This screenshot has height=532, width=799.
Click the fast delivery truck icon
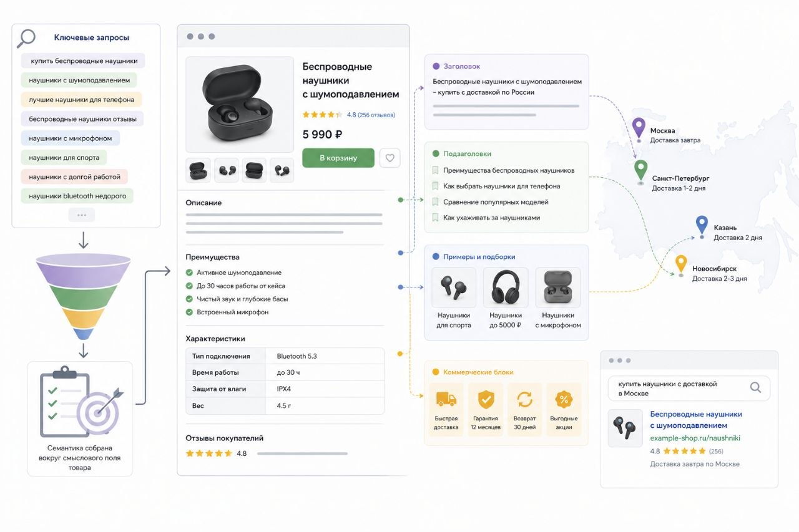(446, 399)
